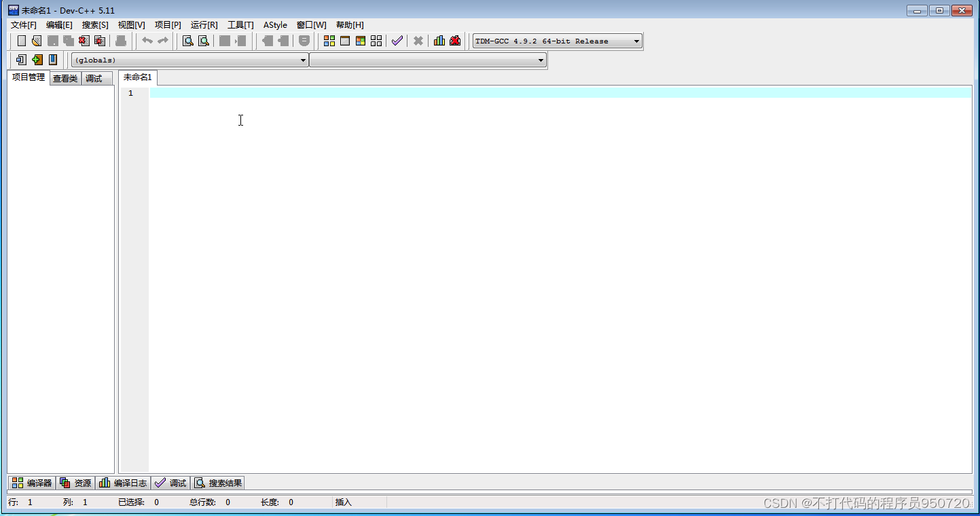
Task: Open the 编译器 bottom tab
Action: coord(32,483)
